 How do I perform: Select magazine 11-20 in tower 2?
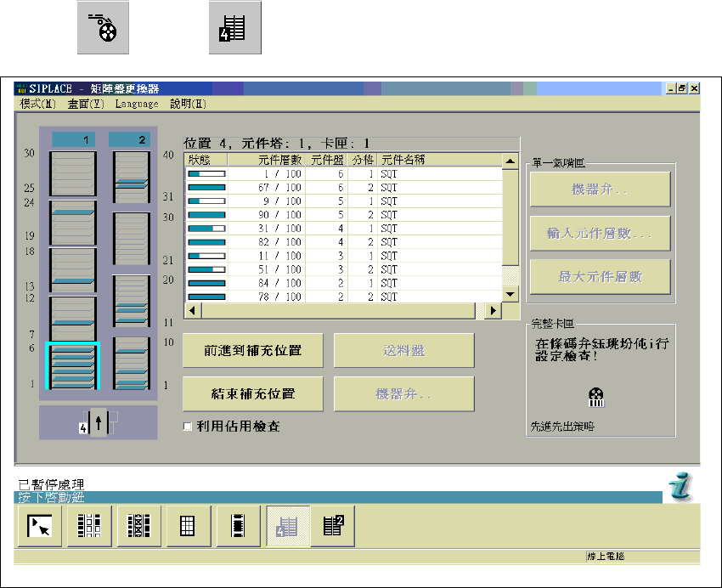(x=132, y=301)
